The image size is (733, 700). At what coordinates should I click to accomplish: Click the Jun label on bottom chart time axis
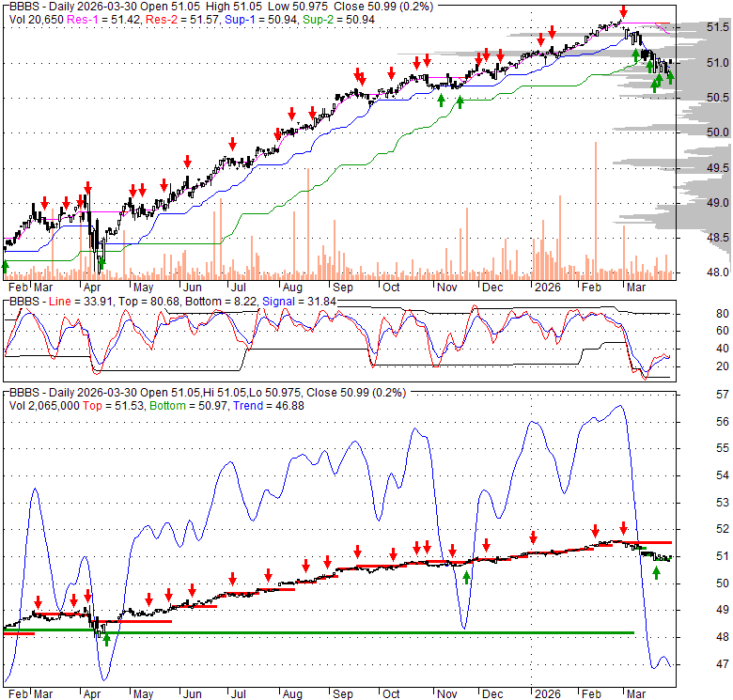point(192,694)
